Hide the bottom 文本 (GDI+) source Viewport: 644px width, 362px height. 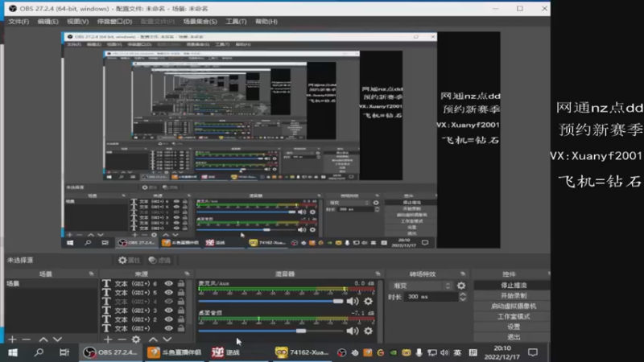(x=169, y=328)
